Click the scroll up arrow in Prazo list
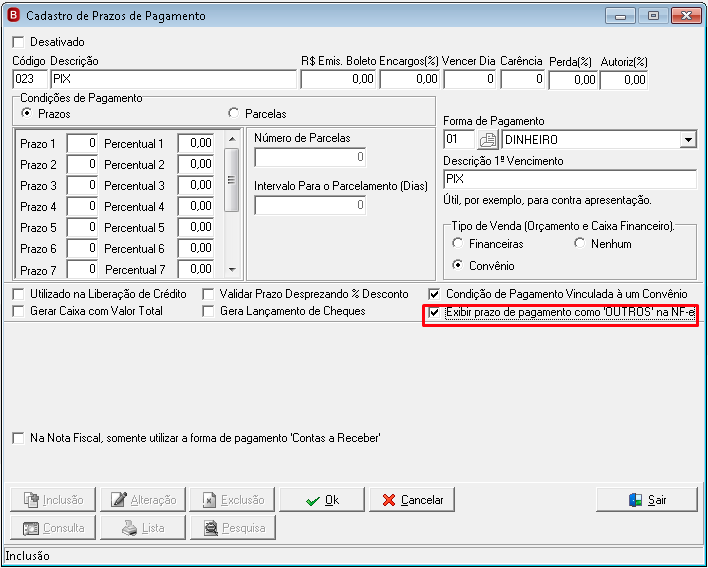Image resolution: width=708 pixels, height=568 pixels. tap(232, 140)
